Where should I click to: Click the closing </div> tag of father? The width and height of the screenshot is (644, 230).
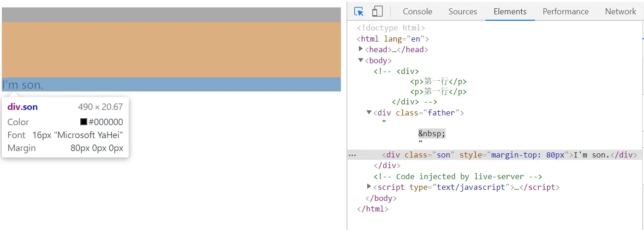click(387, 165)
